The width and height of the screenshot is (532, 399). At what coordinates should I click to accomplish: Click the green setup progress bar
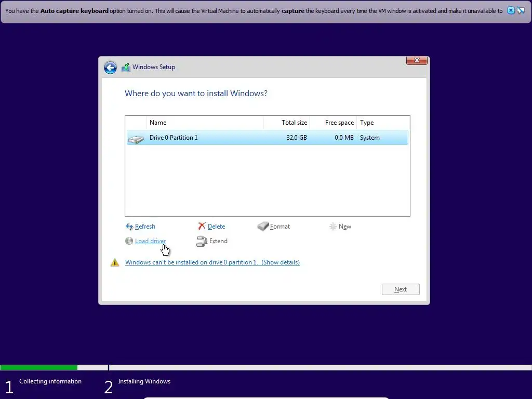(x=38, y=367)
